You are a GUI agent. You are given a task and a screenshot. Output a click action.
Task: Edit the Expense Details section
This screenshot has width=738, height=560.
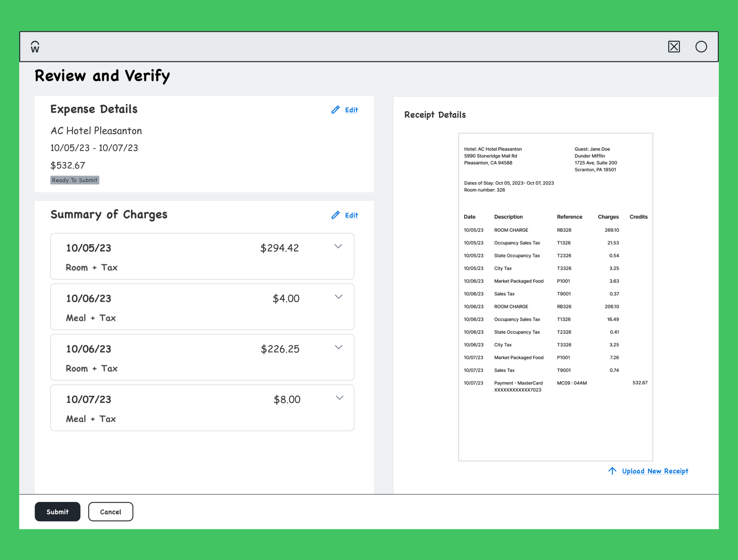tap(351, 110)
